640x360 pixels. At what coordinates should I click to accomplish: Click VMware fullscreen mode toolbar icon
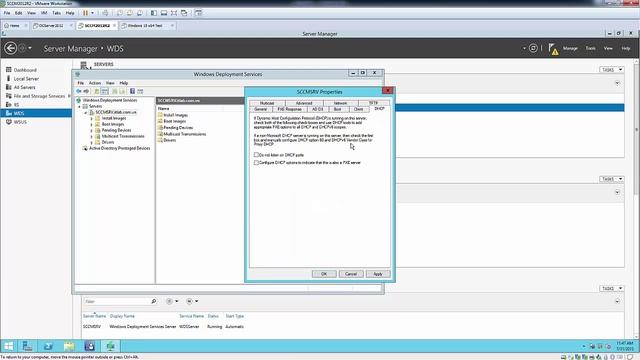pos(174,13)
